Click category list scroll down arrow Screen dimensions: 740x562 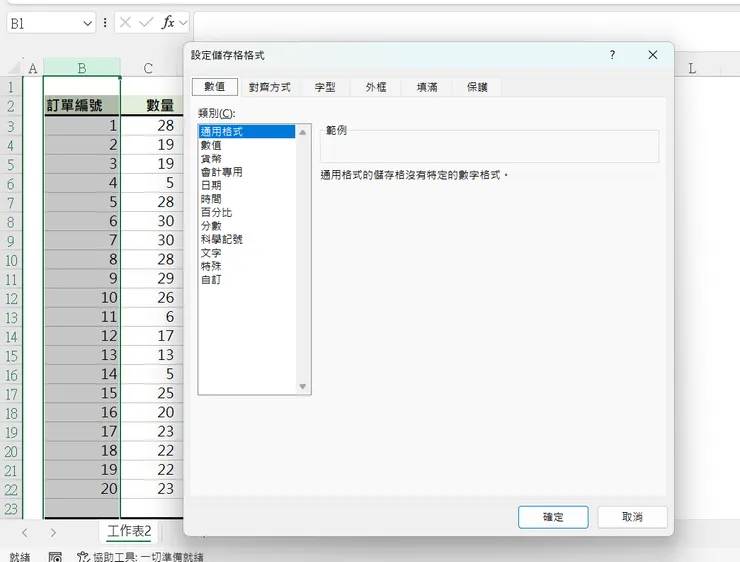tap(303, 386)
